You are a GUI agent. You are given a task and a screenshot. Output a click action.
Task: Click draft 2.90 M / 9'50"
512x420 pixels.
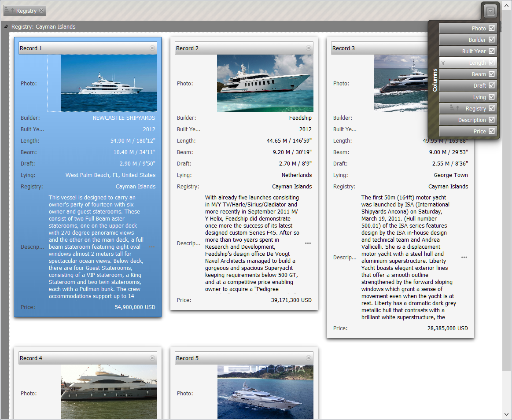[x=137, y=163]
